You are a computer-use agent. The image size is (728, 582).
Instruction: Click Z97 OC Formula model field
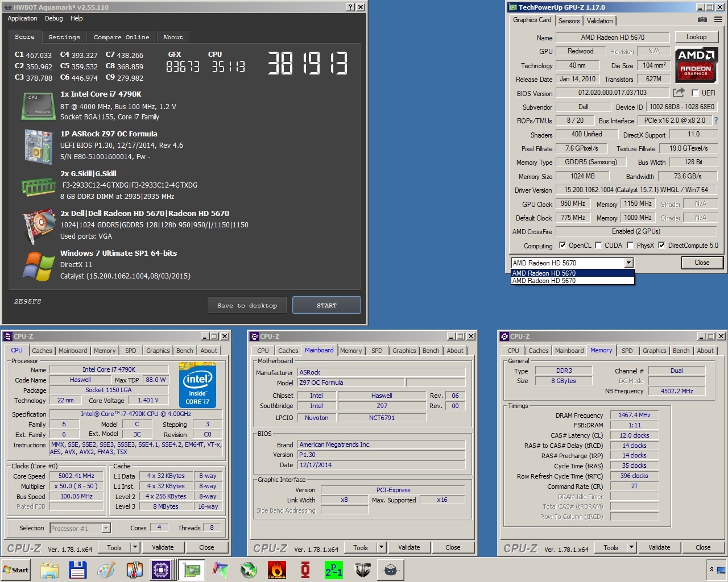click(351, 383)
